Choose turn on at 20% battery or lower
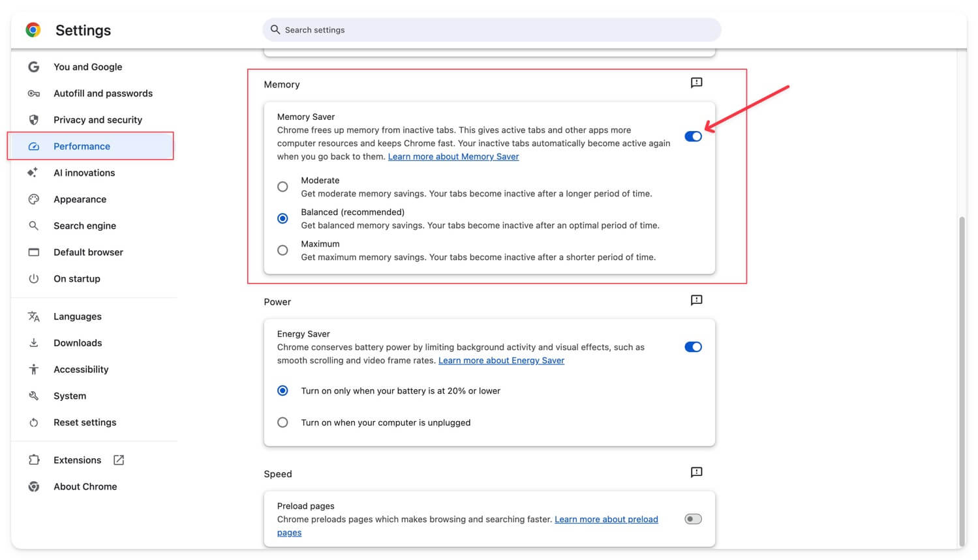This screenshot has width=978, height=560. coord(283,391)
